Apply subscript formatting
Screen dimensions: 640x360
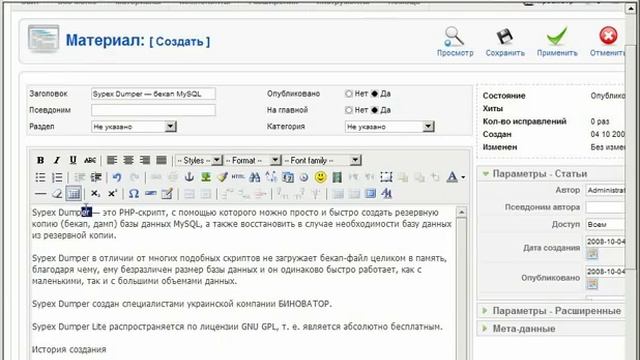96,194
